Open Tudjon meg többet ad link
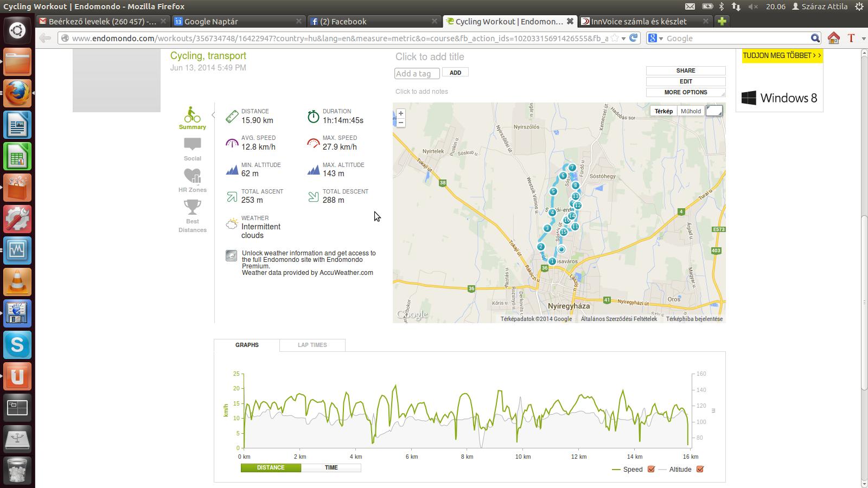This screenshot has width=868, height=488. tap(782, 55)
